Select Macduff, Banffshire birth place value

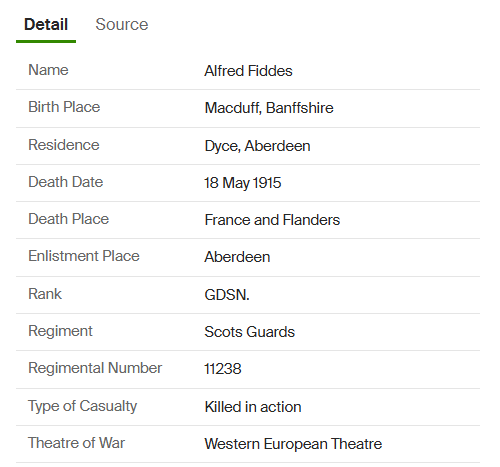[x=269, y=108]
